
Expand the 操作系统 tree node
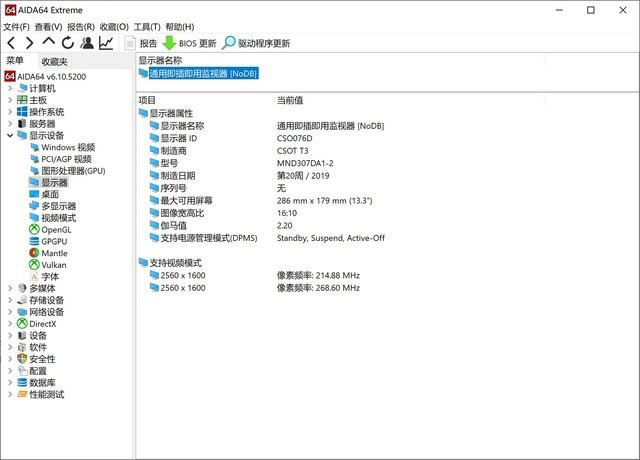pyautogui.click(x=10, y=112)
